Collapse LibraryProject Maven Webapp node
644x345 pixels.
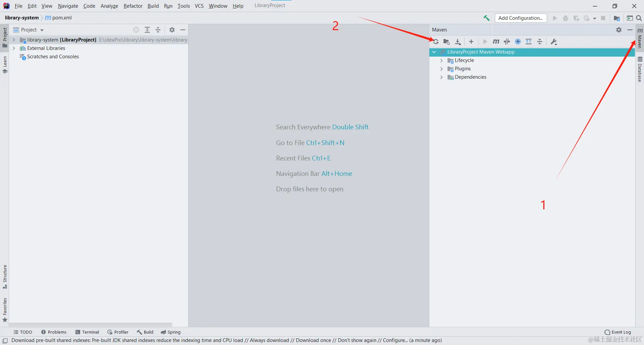click(434, 52)
